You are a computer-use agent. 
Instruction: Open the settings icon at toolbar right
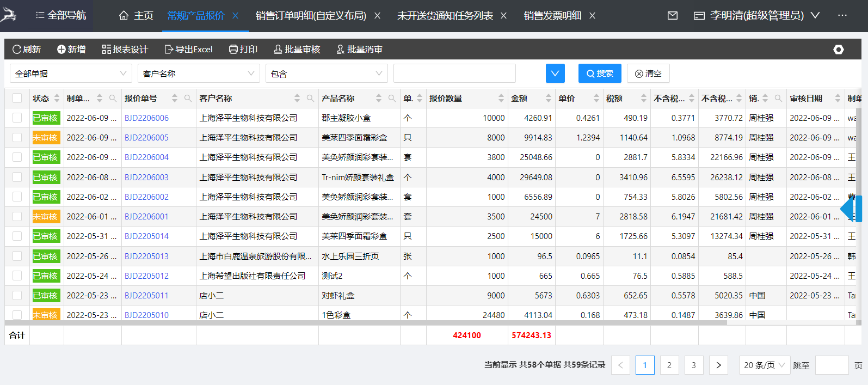838,50
